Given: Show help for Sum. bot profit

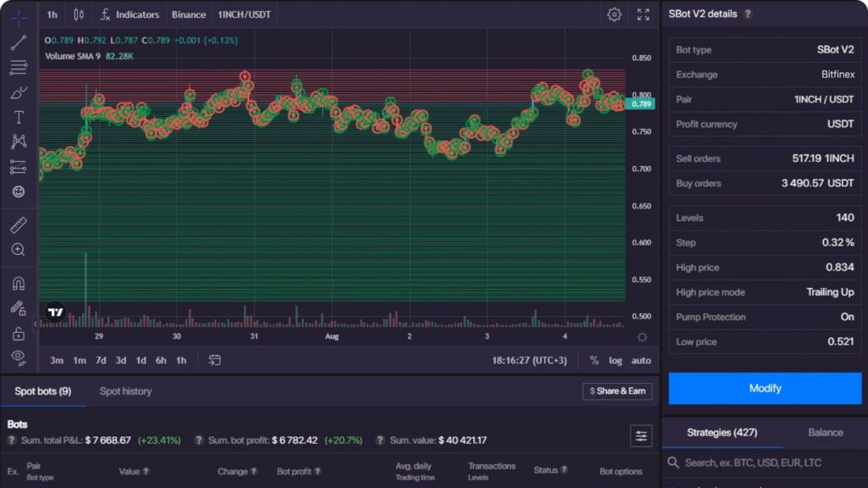Looking at the screenshot, I should (198, 441).
